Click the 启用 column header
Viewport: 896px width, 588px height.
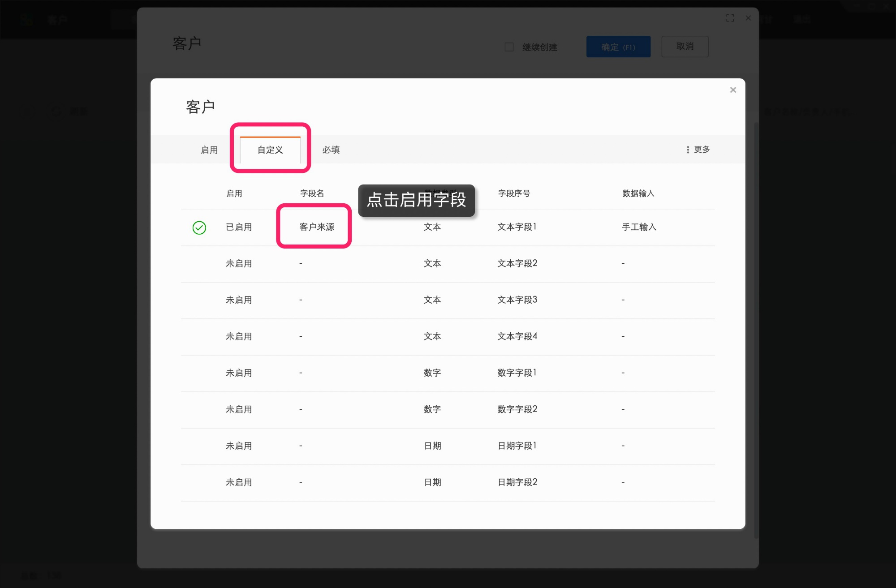[234, 193]
